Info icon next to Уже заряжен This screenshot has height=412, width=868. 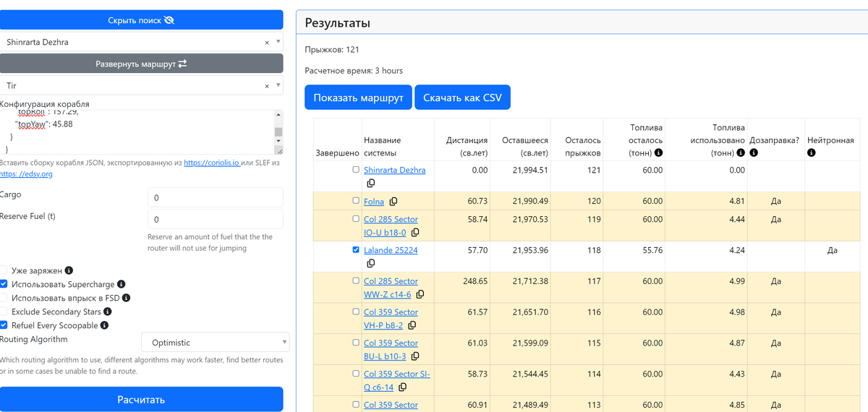click(x=69, y=270)
